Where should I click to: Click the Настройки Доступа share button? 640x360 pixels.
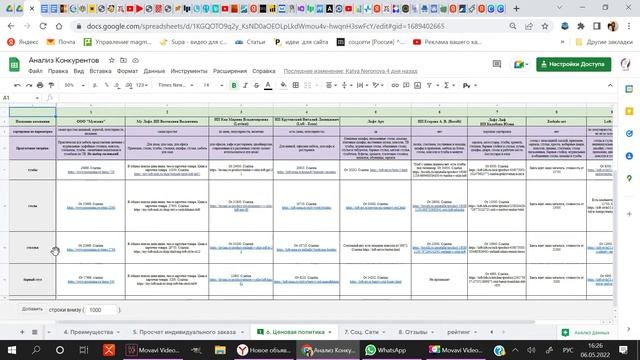point(573,64)
